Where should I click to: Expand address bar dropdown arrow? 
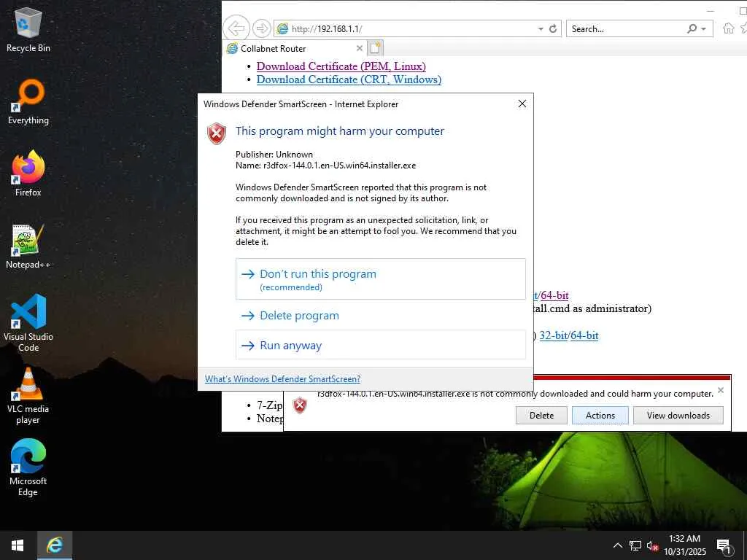(x=541, y=29)
